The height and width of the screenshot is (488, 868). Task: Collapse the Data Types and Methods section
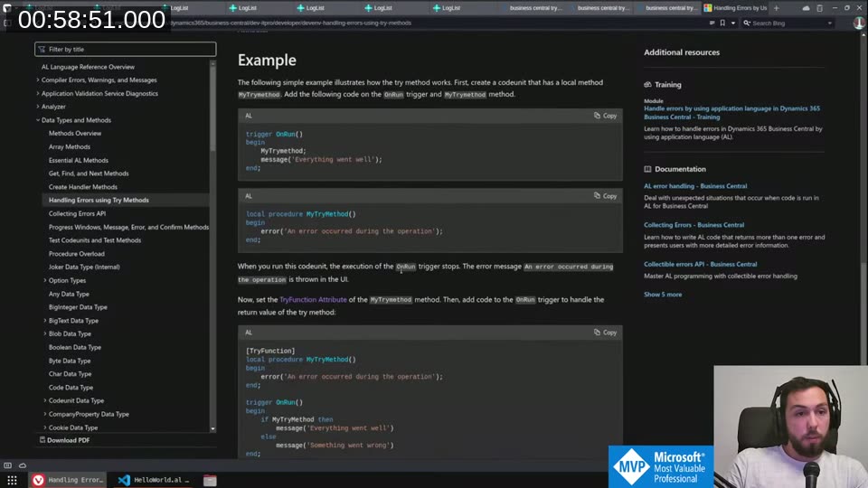tap(38, 120)
